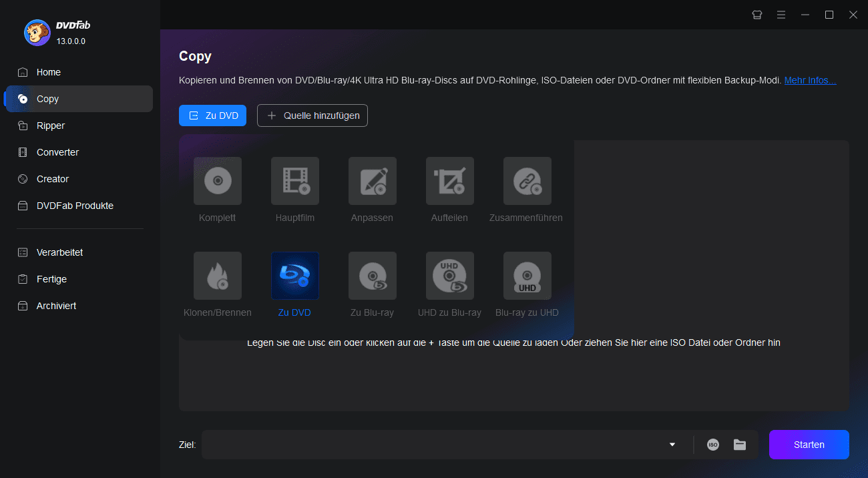Open the Creator module
The height and width of the screenshot is (478, 868).
point(79,179)
